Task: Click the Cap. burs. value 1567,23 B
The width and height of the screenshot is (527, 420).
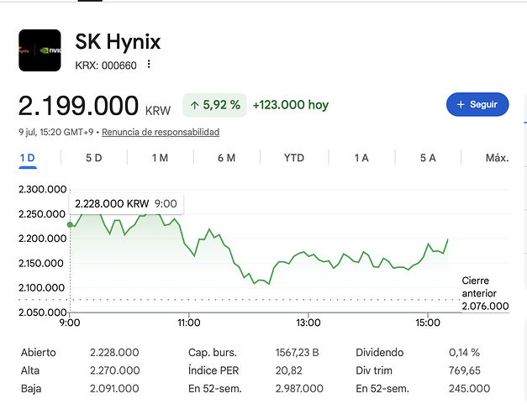Action: pos(297,353)
